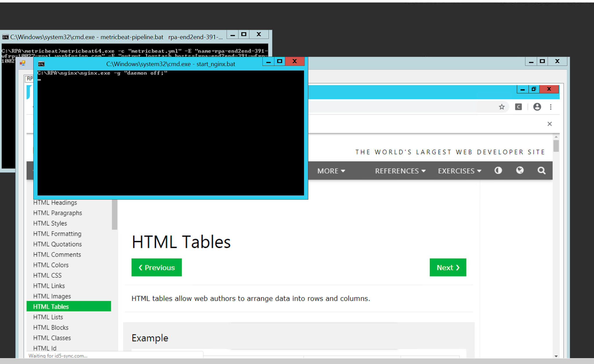Close the outer gray-titled window
Viewport: 594px width, 364px height.
click(x=557, y=61)
